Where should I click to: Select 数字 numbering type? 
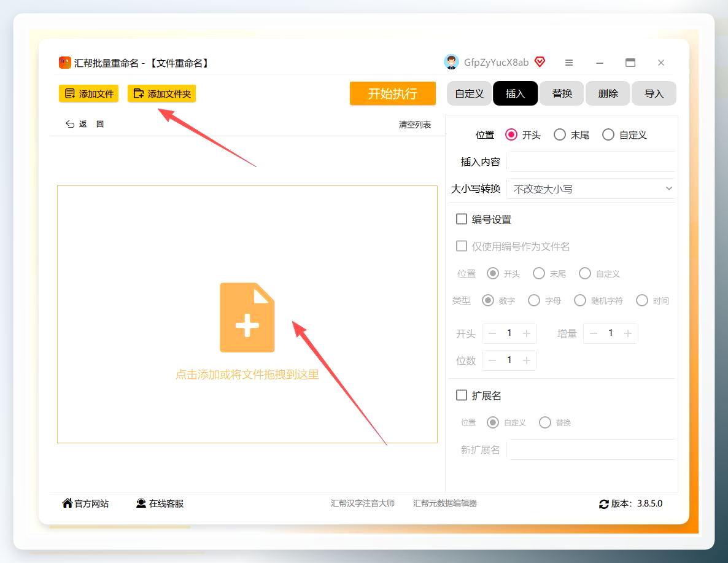click(487, 300)
